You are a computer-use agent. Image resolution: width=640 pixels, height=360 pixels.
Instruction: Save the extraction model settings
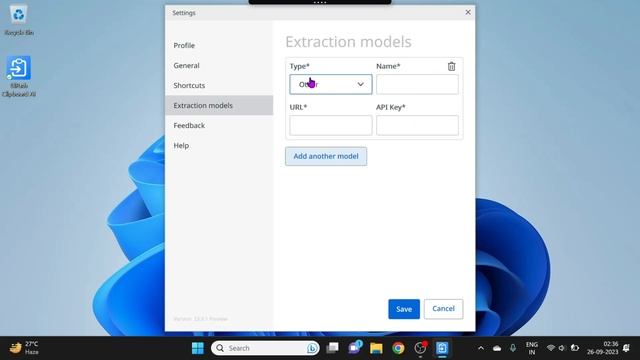[x=404, y=309]
